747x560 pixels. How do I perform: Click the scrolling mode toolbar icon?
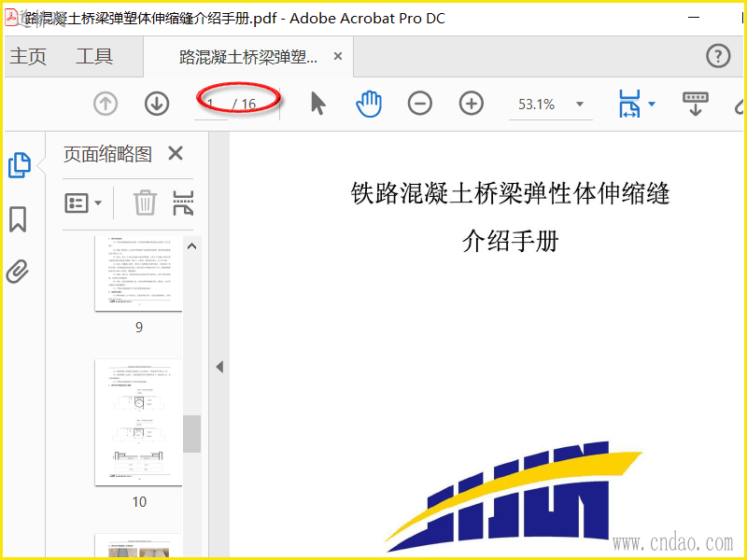(695, 104)
